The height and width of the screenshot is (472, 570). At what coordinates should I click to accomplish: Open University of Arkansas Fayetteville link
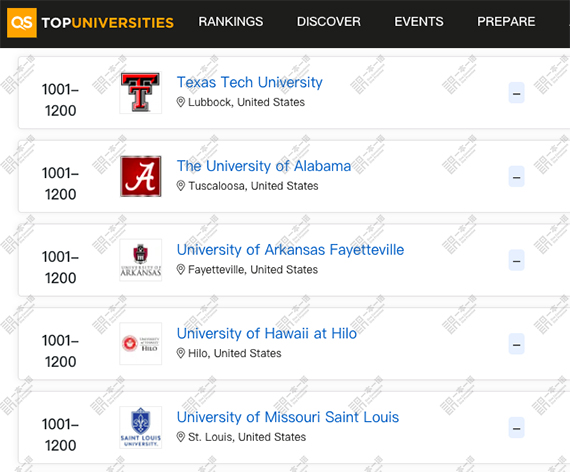[290, 250]
